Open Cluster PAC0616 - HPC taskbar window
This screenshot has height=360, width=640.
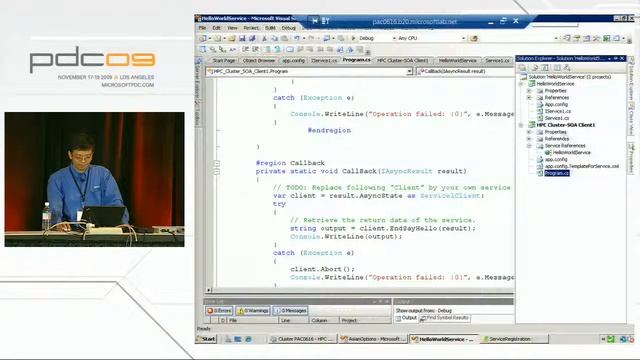(302, 339)
